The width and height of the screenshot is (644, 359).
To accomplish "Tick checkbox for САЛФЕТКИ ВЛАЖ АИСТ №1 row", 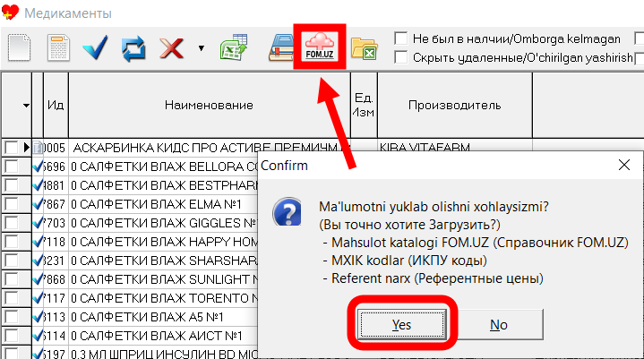I will pyautogui.click(x=12, y=336).
